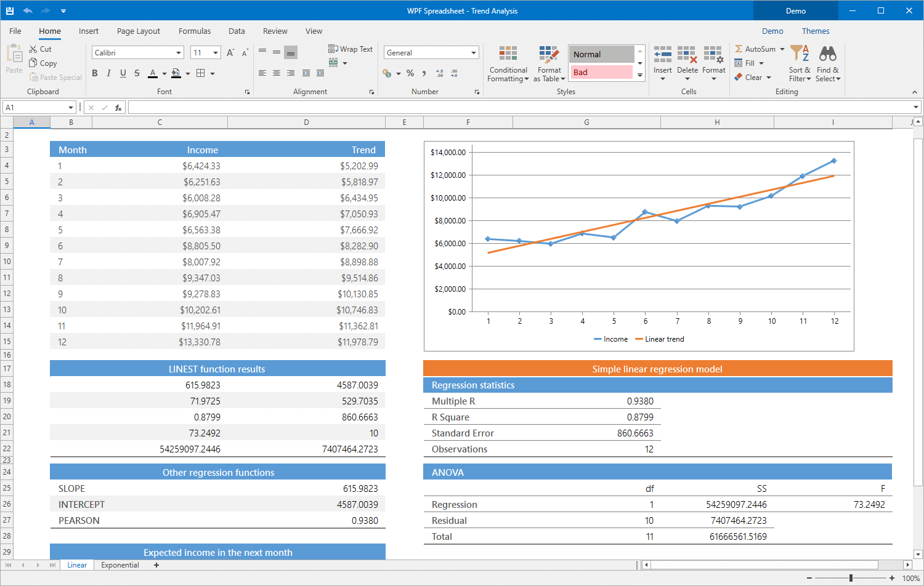Image resolution: width=924 pixels, height=586 pixels.
Task: Click the zoom slider handle
Action: point(851,578)
